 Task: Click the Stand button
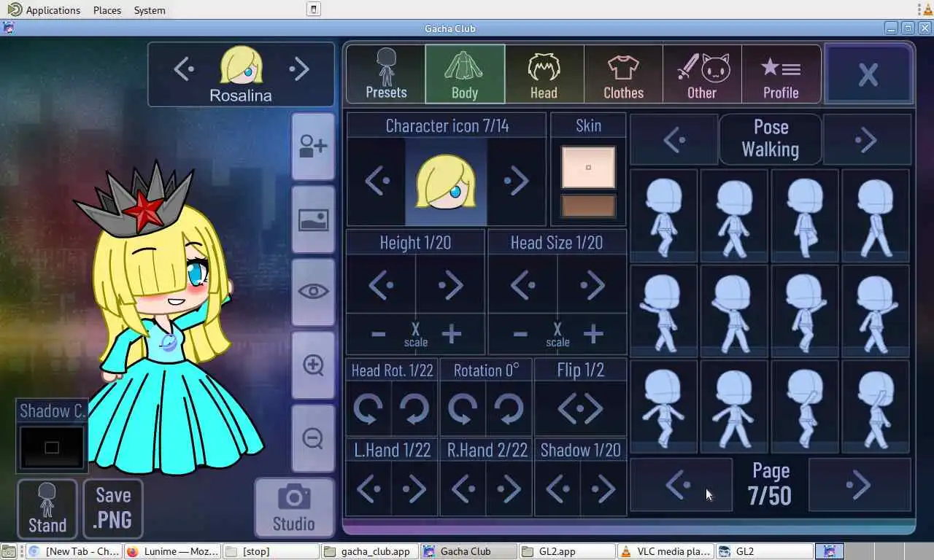(47, 508)
